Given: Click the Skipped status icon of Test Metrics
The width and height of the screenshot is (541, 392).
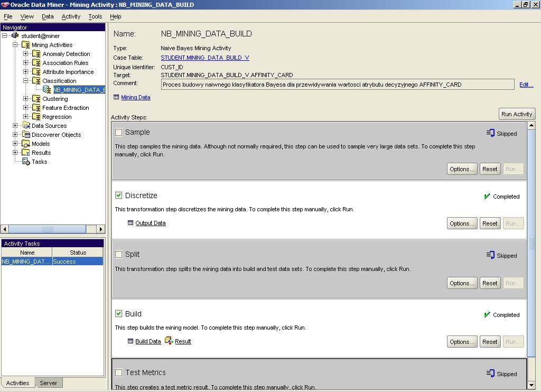Looking at the screenshot, I should (x=490, y=374).
